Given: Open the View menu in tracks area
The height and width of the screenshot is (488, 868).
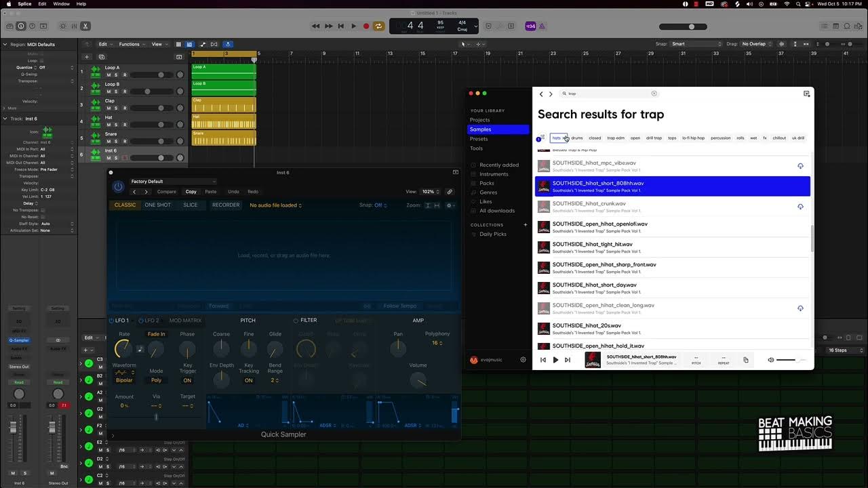Looking at the screenshot, I should pos(159,44).
